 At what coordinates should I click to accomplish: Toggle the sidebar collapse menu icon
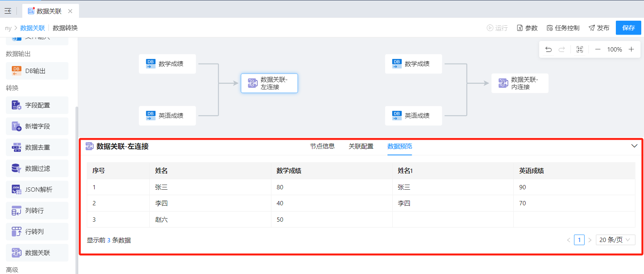(8, 11)
